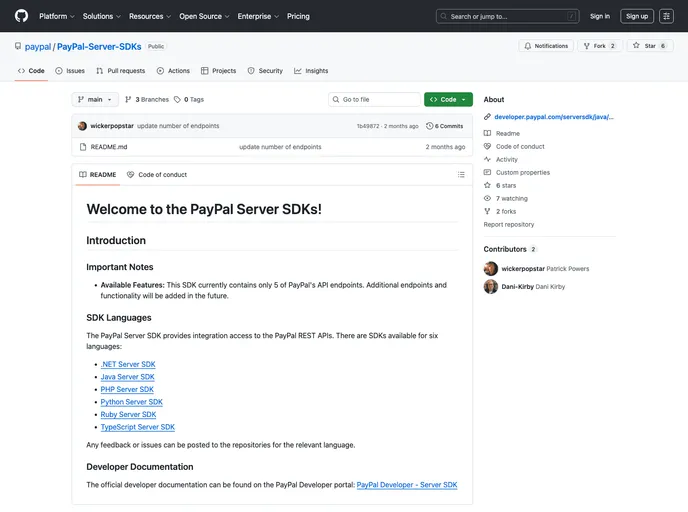Open the .NET Server SDK link
Image resolution: width=688 pixels, height=512 pixels.
pos(128,364)
